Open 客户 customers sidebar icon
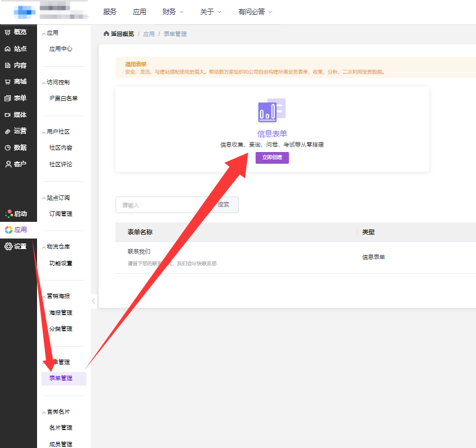This screenshot has height=448, width=476. point(8,164)
